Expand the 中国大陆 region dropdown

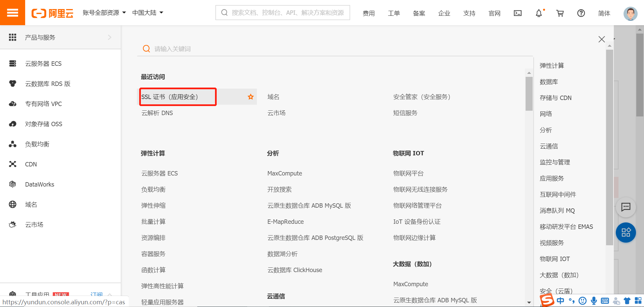coord(148,13)
